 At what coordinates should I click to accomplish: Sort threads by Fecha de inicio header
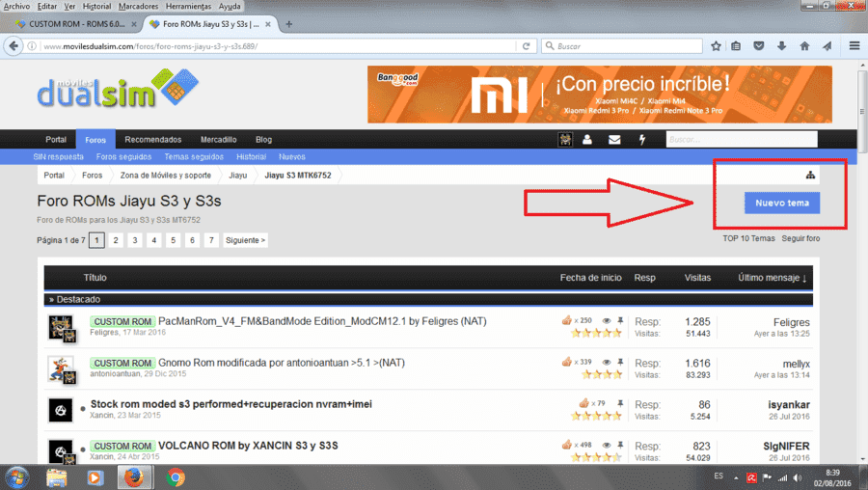point(590,278)
